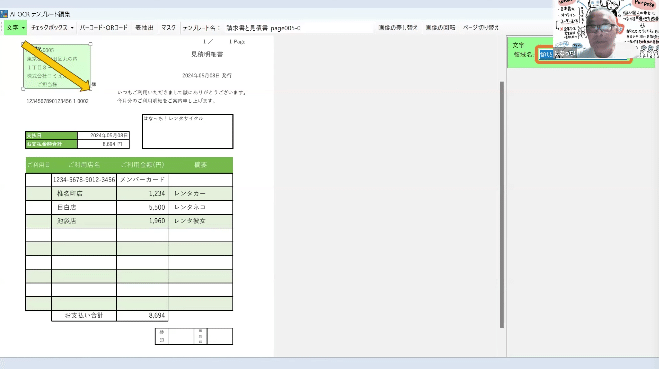Screen dimensions: 659x369
Task: Select the green address region box
Action: pyautogui.click(x=57, y=66)
